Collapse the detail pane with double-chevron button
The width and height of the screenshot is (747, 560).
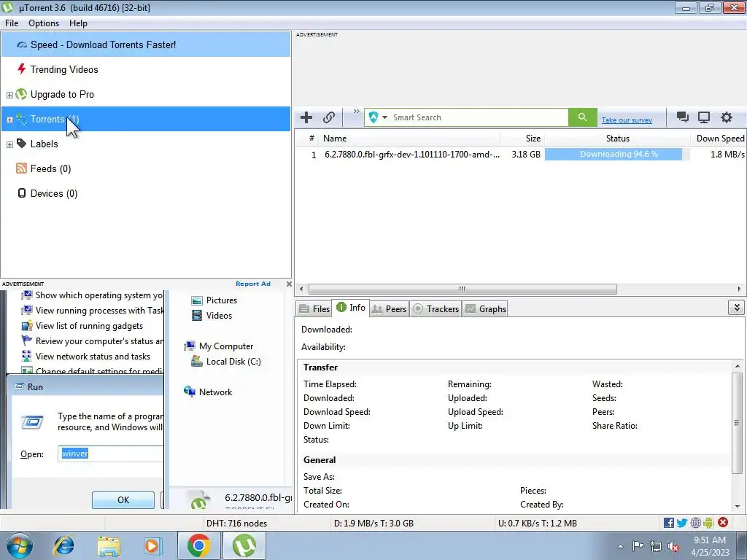pyautogui.click(x=737, y=308)
